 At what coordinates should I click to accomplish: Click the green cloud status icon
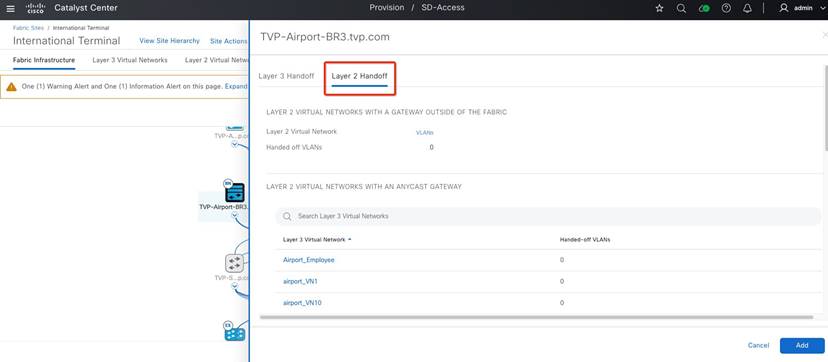tap(703, 8)
